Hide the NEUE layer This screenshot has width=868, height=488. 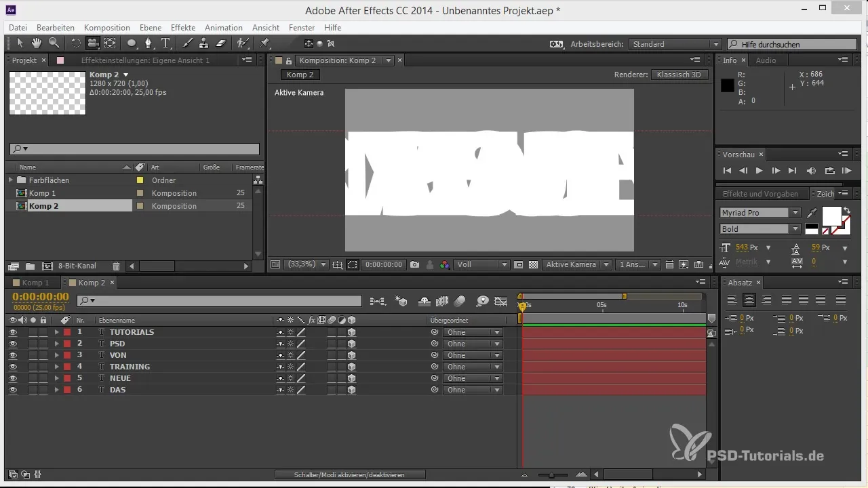coord(13,378)
